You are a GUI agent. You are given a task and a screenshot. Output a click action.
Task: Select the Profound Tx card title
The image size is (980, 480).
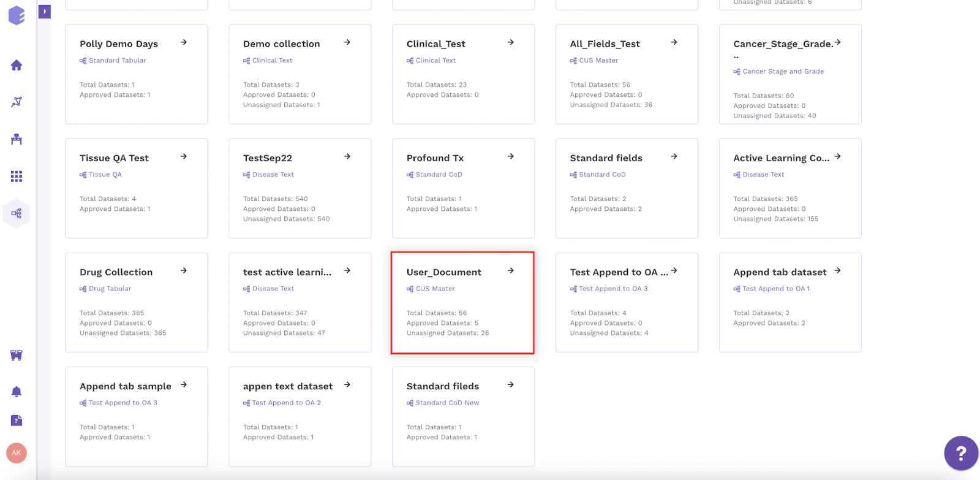point(435,158)
